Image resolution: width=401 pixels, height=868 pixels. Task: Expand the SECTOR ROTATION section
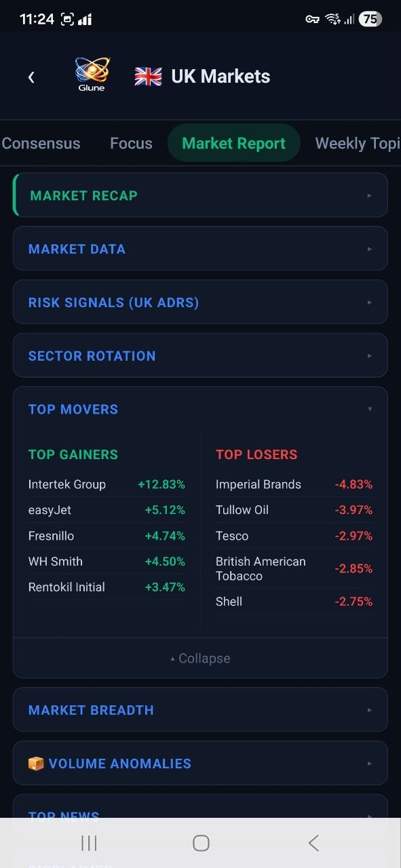(x=200, y=355)
